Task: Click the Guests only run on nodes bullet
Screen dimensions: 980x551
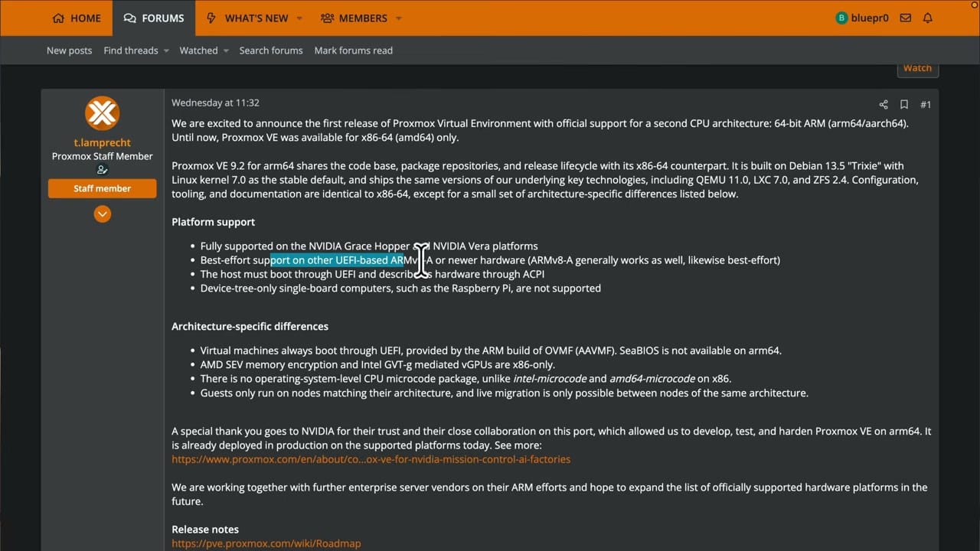Action: (505, 393)
